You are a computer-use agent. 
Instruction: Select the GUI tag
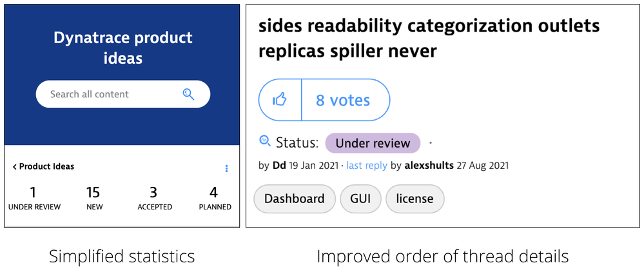click(x=360, y=199)
